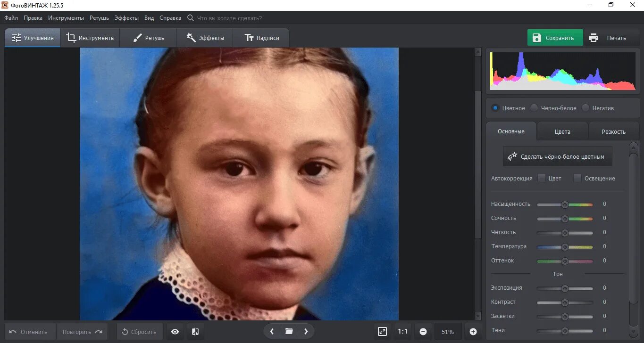
Task: Open the Эффекты menu in menu bar
Action: (x=126, y=18)
